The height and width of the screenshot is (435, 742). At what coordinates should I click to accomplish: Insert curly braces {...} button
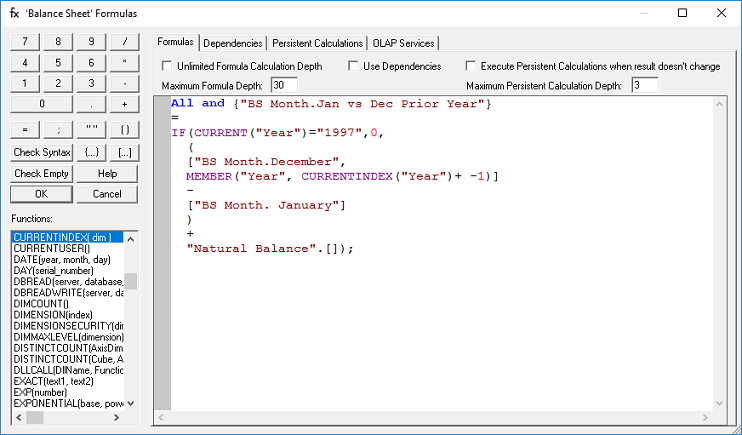tap(91, 152)
